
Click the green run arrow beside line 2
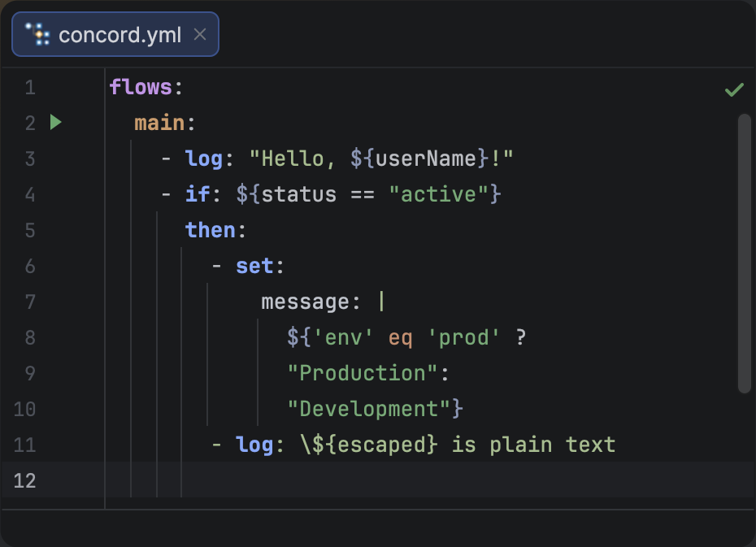pyautogui.click(x=55, y=123)
